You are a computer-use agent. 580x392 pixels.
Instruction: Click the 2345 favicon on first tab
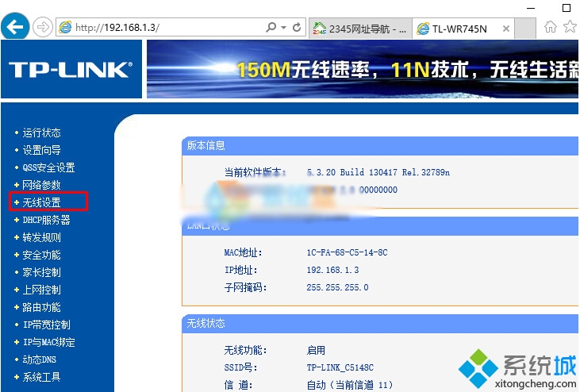(319, 29)
